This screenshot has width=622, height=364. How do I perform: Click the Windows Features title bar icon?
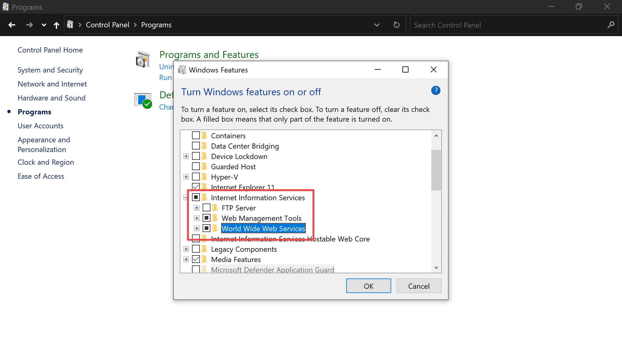(x=182, y=70)
